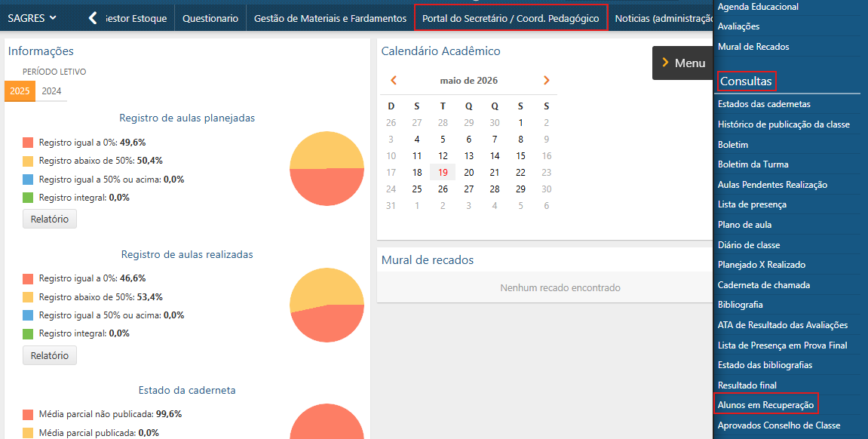868x439 pixels.
Task: Click green swatch for realizadas Registro integral
Action: (28, 334)
